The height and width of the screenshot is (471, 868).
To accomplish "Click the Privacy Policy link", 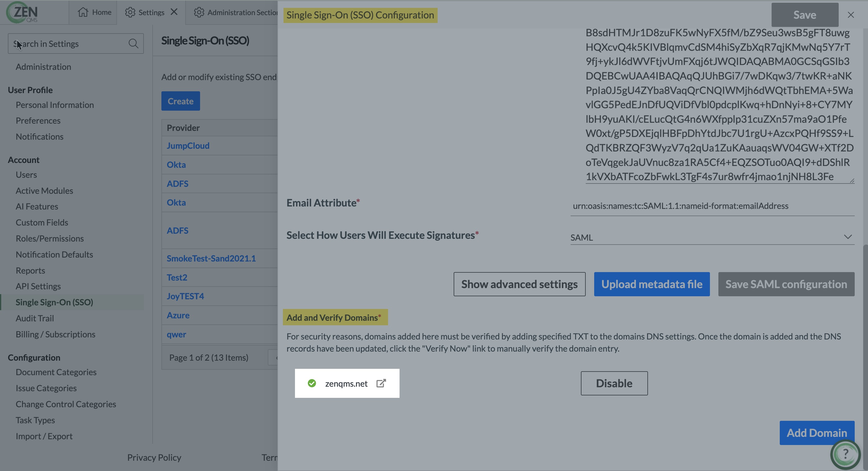I will coord(154,457).
